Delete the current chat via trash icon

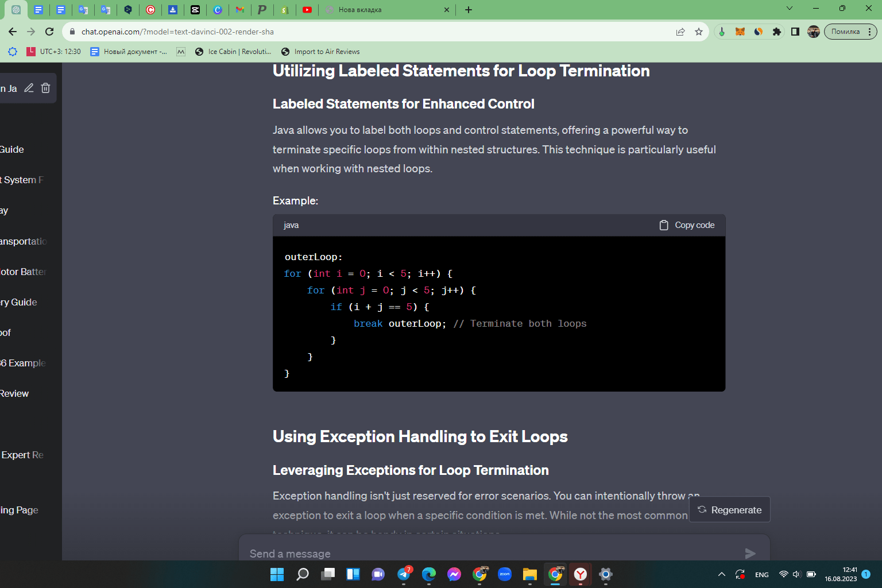[45, 88]
